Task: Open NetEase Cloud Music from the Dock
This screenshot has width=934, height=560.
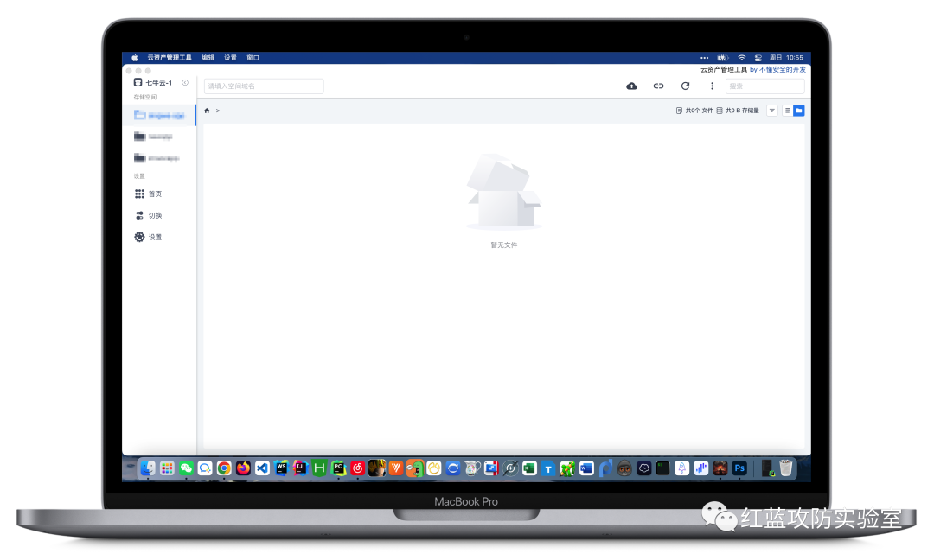Action: (357, 468)
